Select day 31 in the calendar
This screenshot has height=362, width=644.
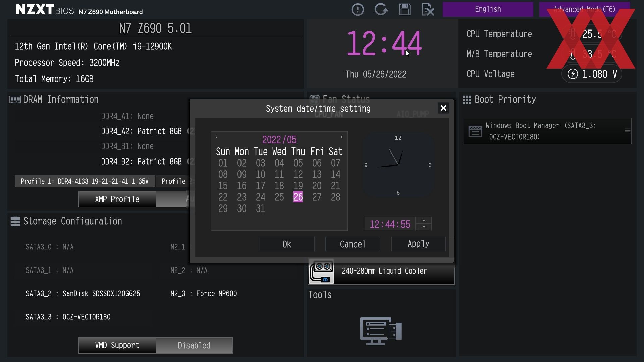click(260, 208)
